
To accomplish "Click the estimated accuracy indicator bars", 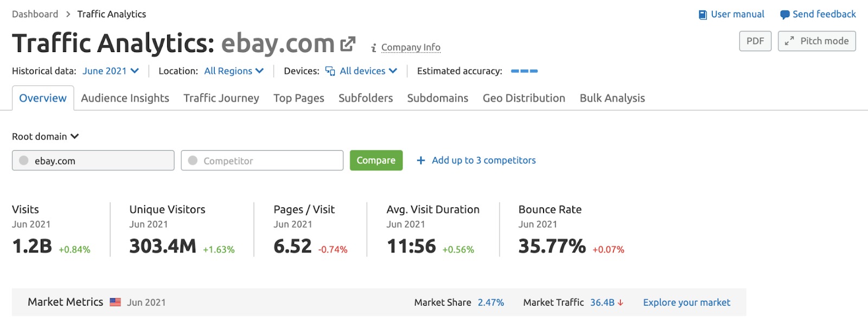I will [524, 71].
